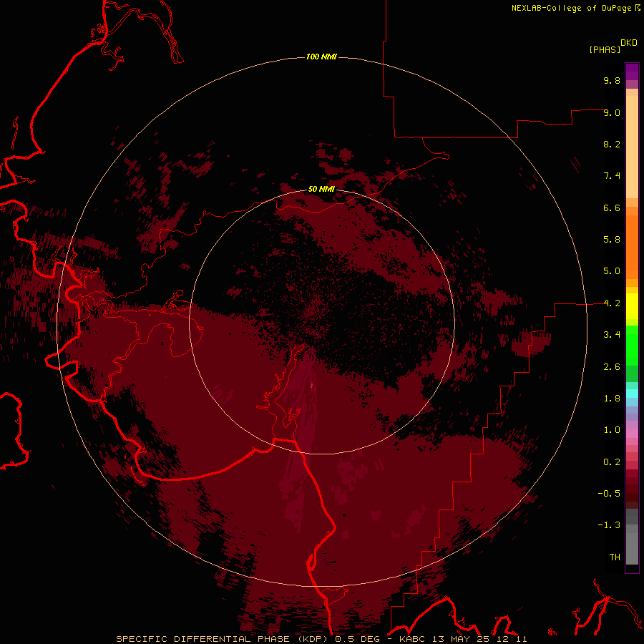This screenshot has width=644, height=644.
Task: Click the 8.2 scale value
Action: [x=612, y=144]
